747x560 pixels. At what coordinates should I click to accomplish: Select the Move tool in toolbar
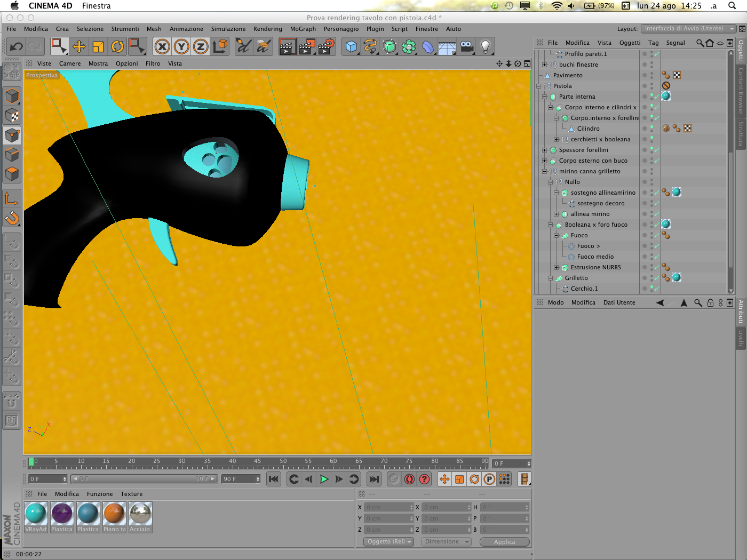coord(79,47)
